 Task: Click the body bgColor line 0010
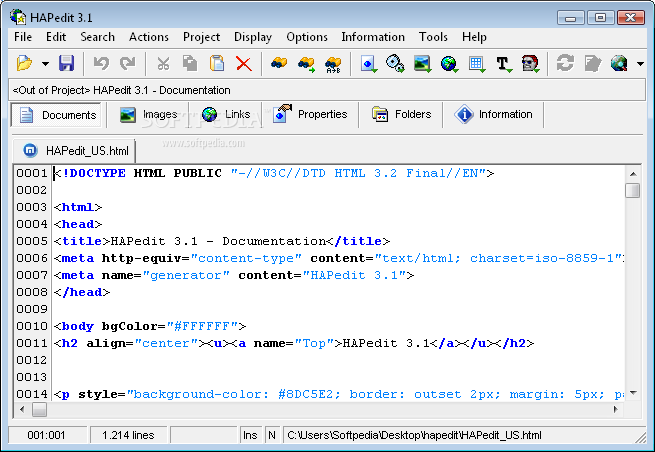tap(150, 326)
